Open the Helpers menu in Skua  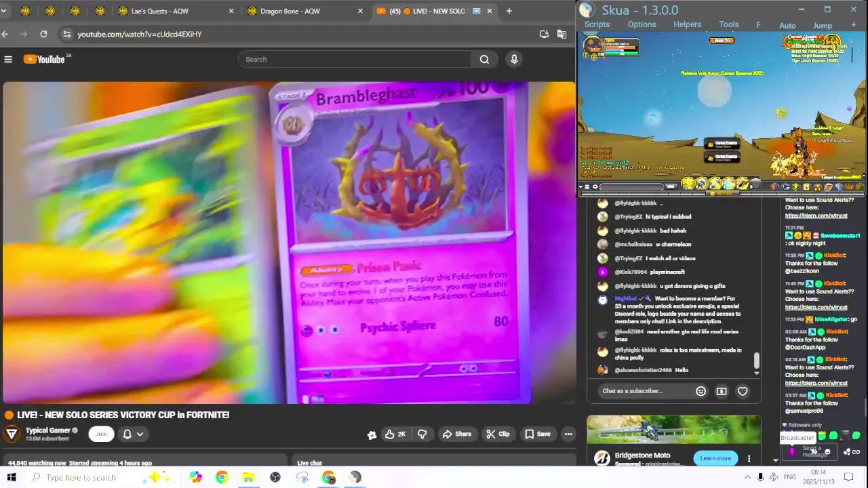[x=687, y=24]
